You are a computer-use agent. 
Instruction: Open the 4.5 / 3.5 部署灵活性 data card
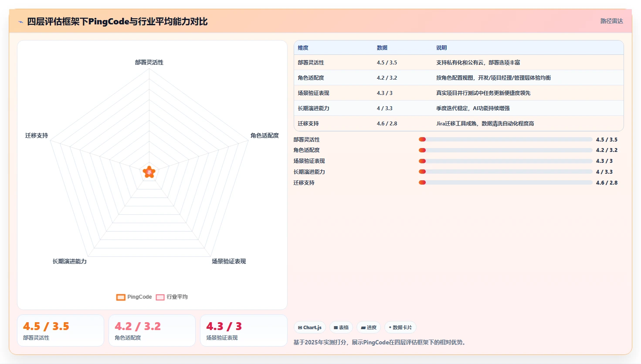(61, 330)
